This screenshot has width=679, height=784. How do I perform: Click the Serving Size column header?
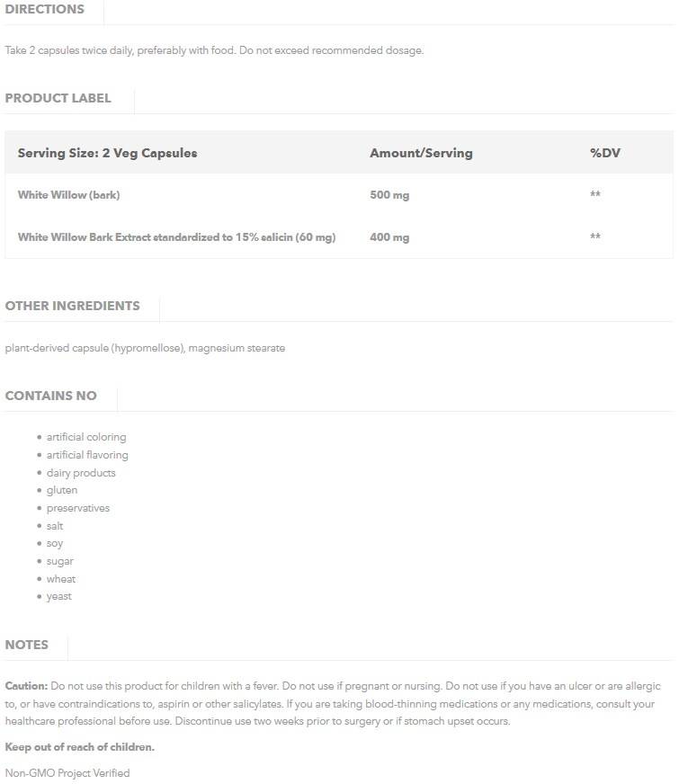coord(107,153)
